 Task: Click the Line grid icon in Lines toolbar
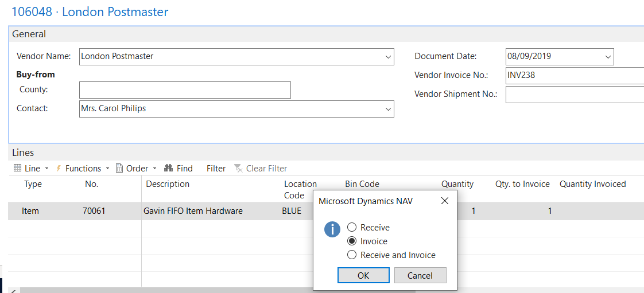click(x=17, y=169)
